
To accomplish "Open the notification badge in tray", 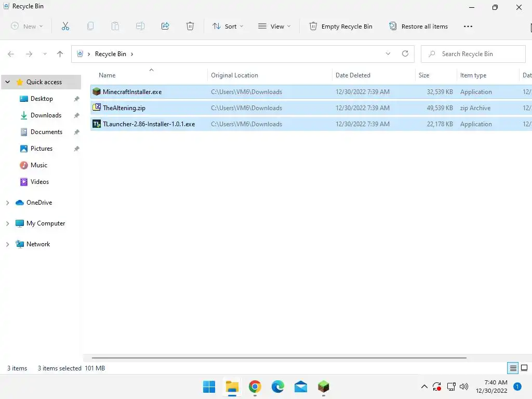I will [517, 387].
